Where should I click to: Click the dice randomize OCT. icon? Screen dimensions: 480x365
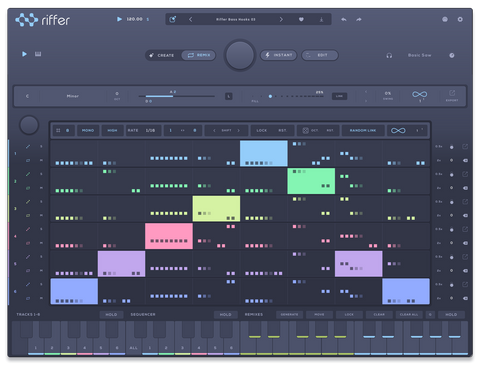pyautogui.click(x=305, y=130)
